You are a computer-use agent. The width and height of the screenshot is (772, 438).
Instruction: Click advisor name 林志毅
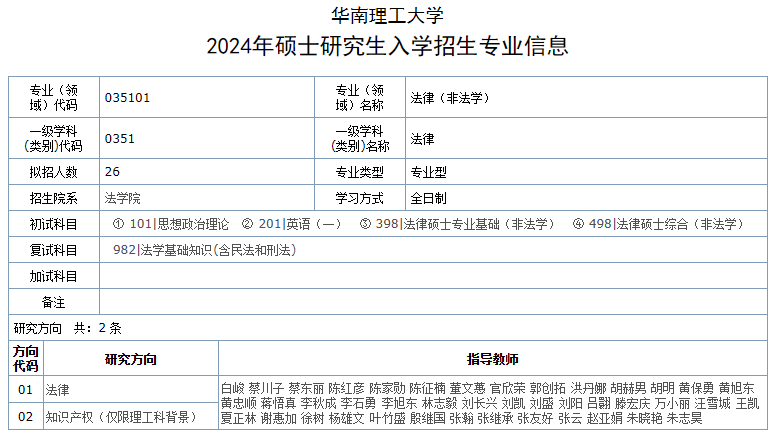(440, 404)
